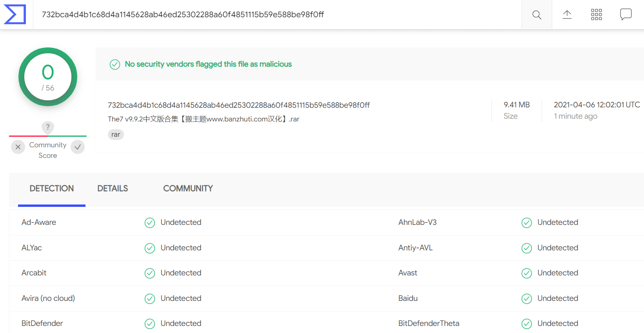Open the comments speech bubble icon
Image resolution: width=644 pixels, height=333 pixels.
click(626, 14)
